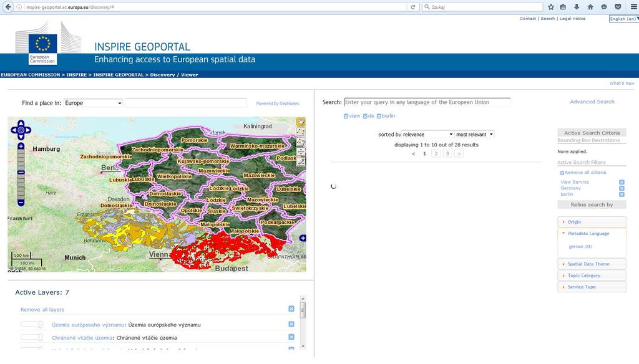Go back using browser back arrow
The height and width of the screenshot is (364, 639).
(x=7, y=7)
